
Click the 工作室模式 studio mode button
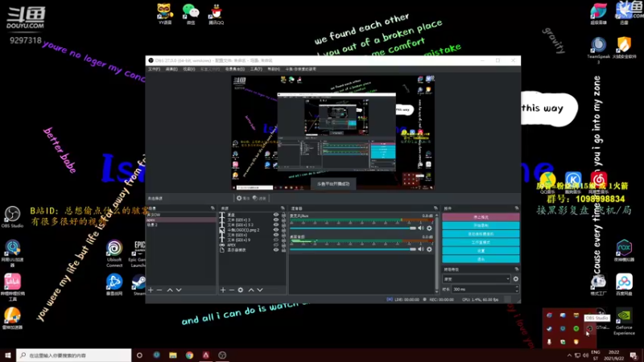pos(481,243)
